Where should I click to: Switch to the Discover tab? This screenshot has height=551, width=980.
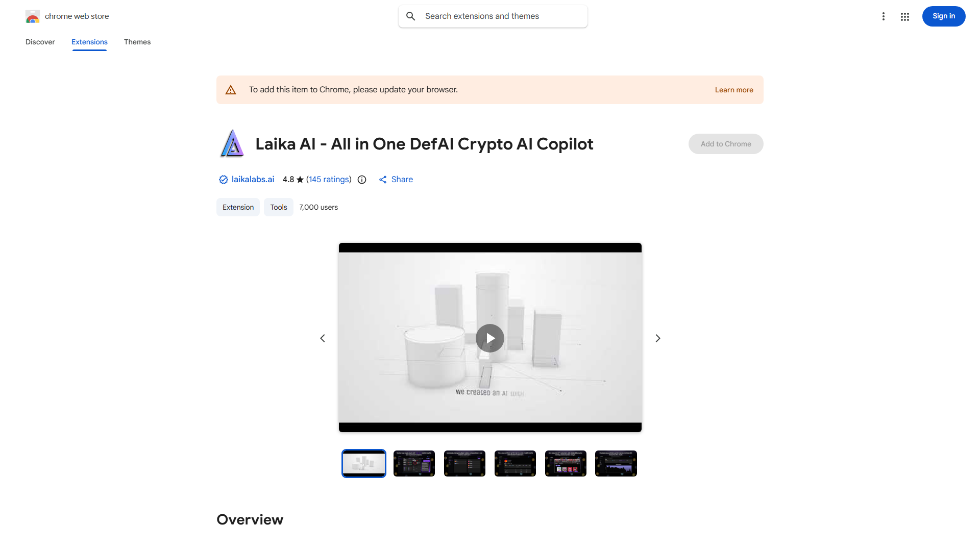pyautogui.click(x=40, y=42)
